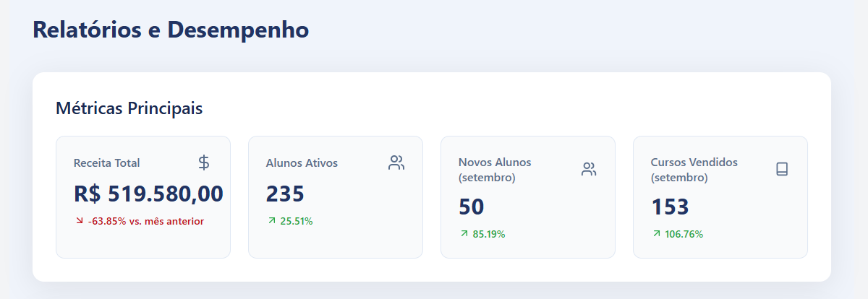Click the R$ 519.580,00 revenue value
Screen dimensions: 868x299
[x=148, y=194]
